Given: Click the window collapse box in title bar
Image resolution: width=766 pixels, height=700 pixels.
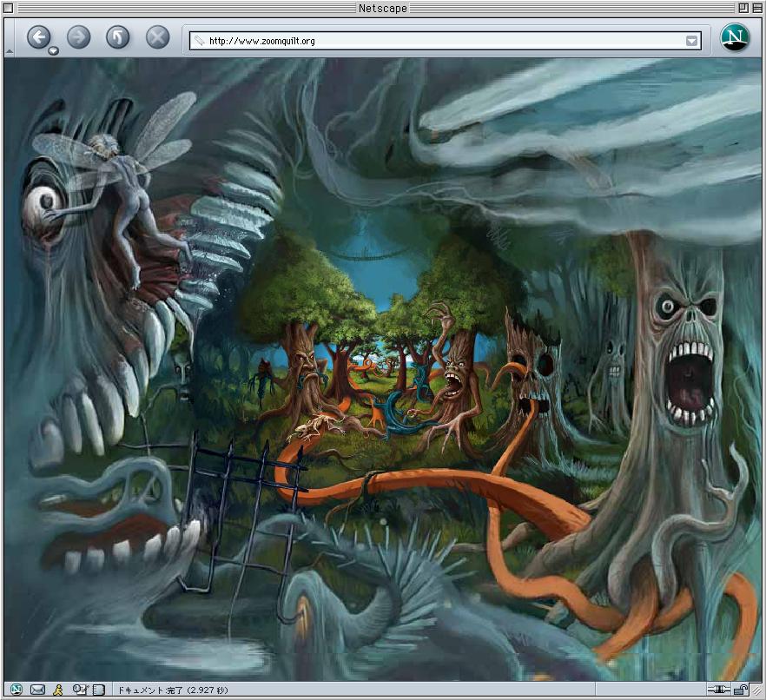Looking at the screenshot, I should point(756,8).
